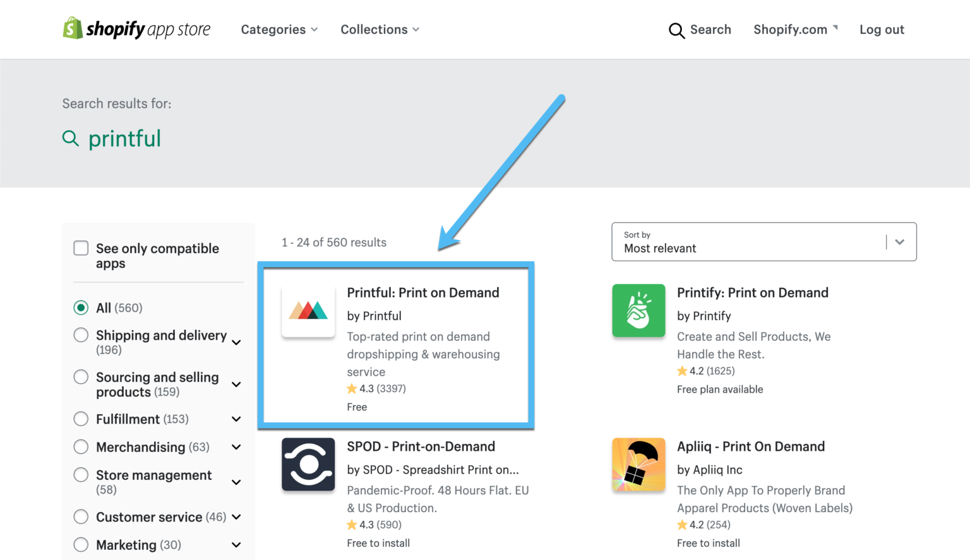Click the Printify green app icon
The image size is (970, 560).
click(638, 310)
